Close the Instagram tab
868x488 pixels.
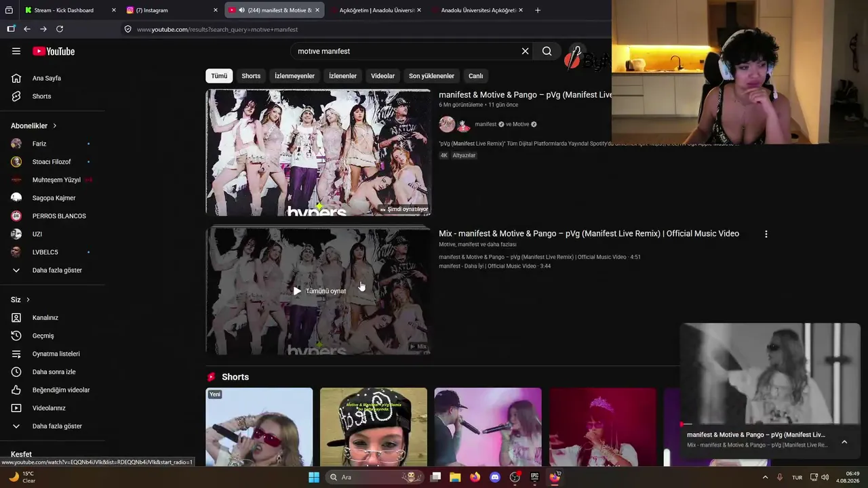pyautogui.click(x=216, y=10)
